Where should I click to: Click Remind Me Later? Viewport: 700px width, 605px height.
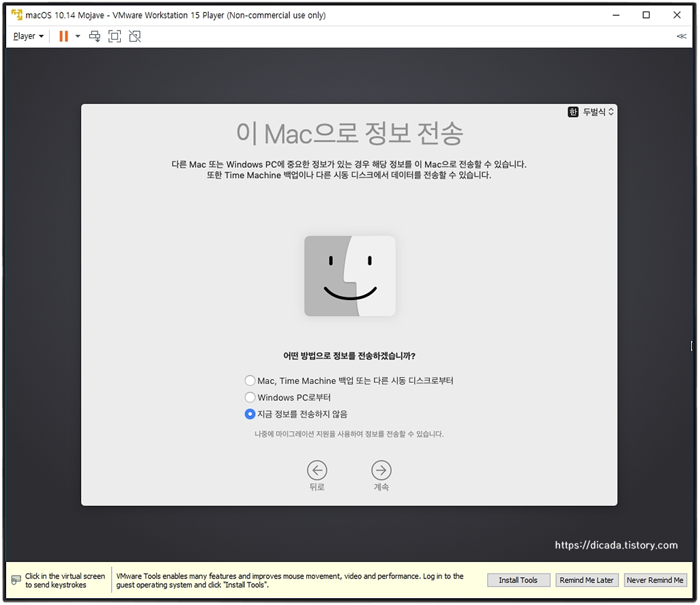click(x=587, y=580)
